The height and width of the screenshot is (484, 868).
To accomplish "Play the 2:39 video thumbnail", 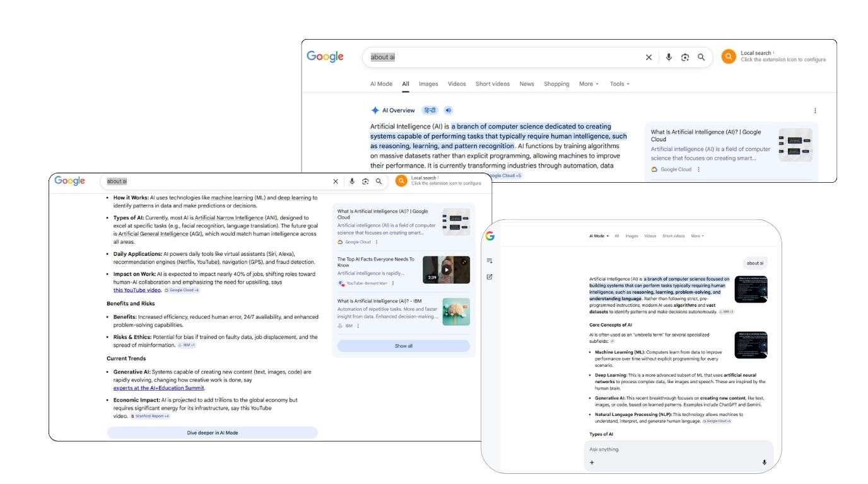I will [446, 270].
